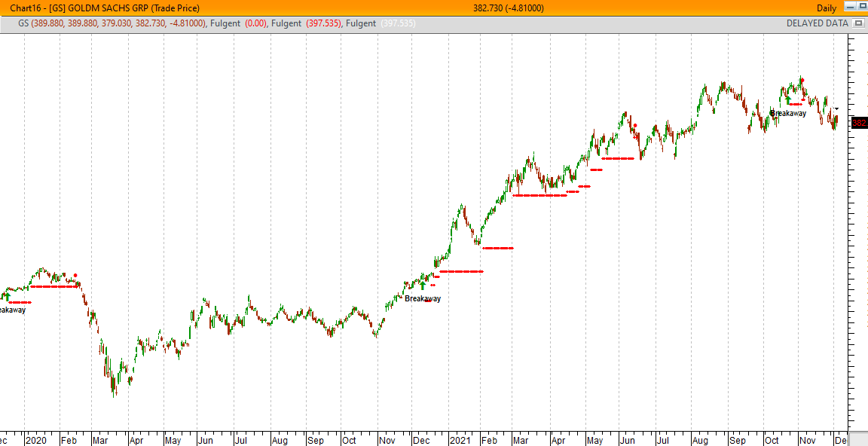Select the red dot marker in February 2020

tap(75, 275)
